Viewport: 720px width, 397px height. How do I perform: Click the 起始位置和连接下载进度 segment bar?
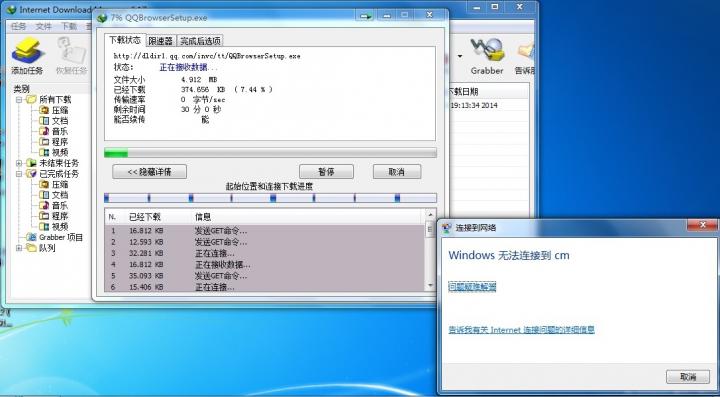pyautogui.click(x=270, y=198)
